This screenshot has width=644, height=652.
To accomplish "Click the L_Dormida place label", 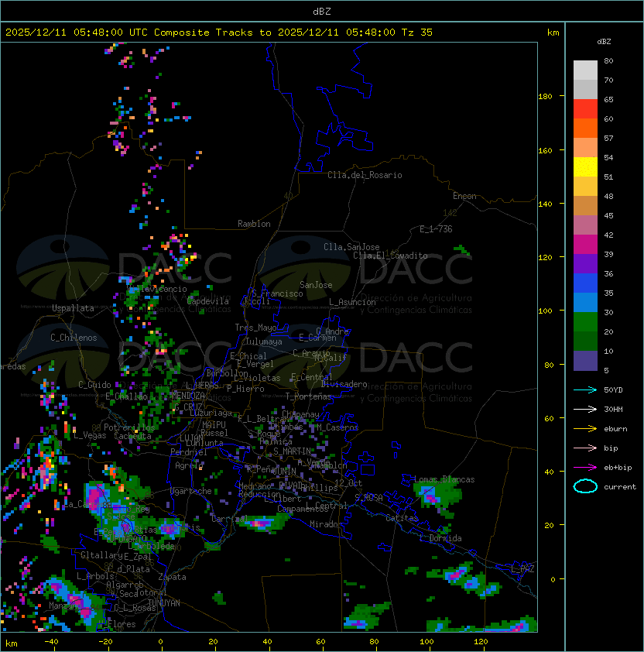I will pos(440,538).
